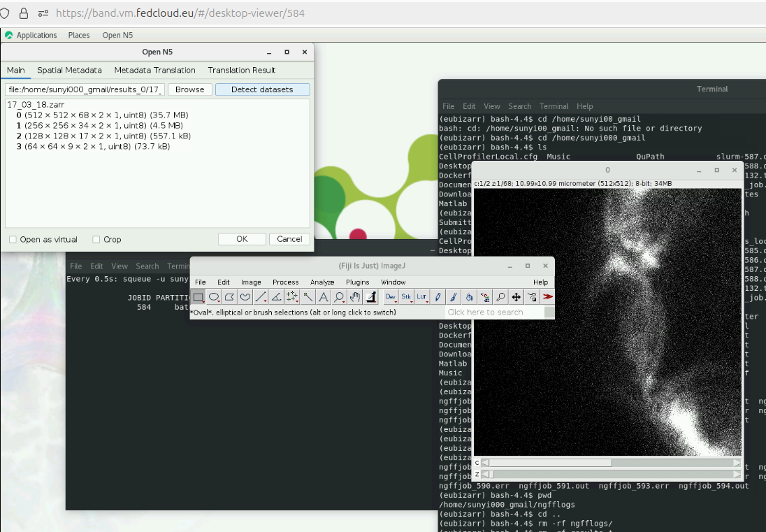Image resolution: width=766 pixels, height=532 pixels.
Task: Select the Paintbrush tool in ImageJ
Action: [454, 297]
